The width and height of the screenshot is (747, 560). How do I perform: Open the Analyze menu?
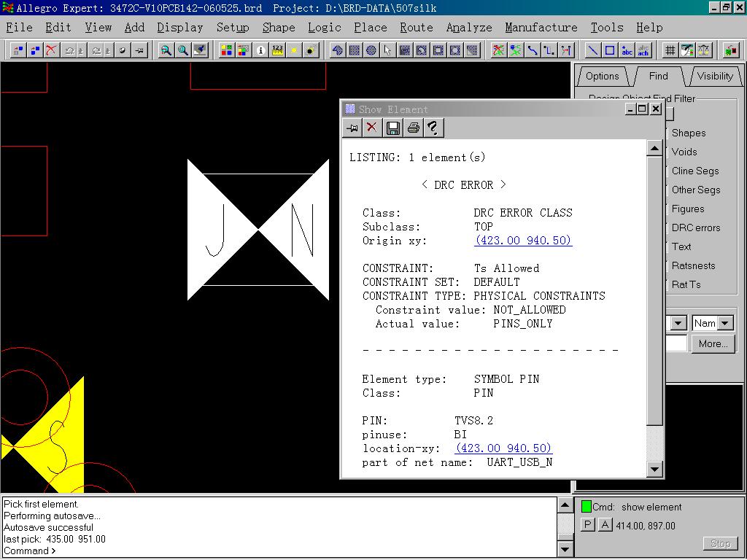pos(469,28)
